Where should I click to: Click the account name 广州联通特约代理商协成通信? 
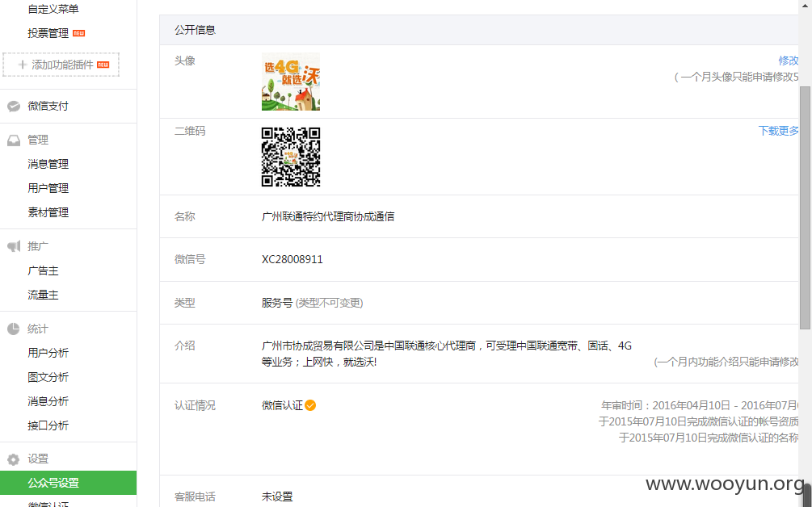pos(328,217)
